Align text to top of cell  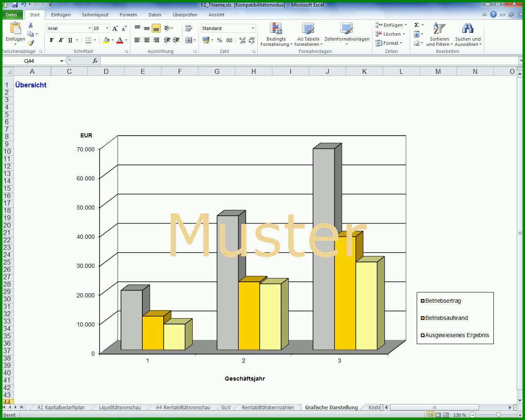point(137,28)
